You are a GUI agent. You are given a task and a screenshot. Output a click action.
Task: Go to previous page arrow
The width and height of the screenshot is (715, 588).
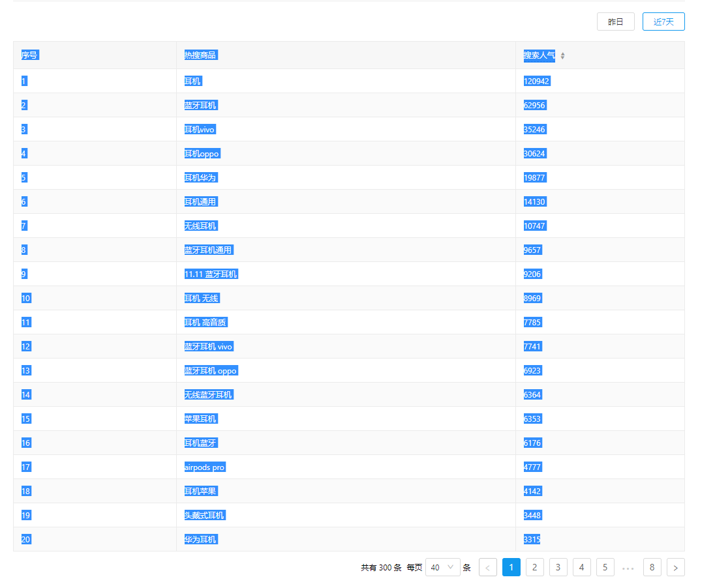[487, 567]
